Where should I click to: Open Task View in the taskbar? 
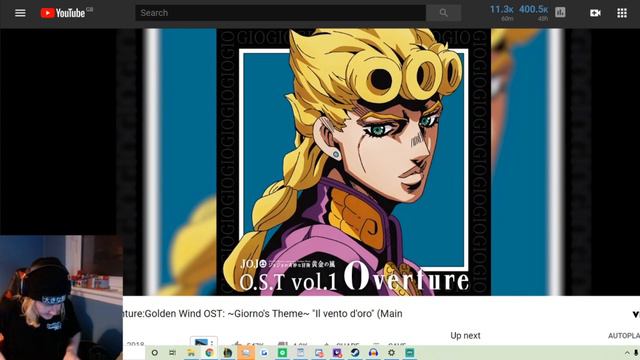(x=173, y=353)
